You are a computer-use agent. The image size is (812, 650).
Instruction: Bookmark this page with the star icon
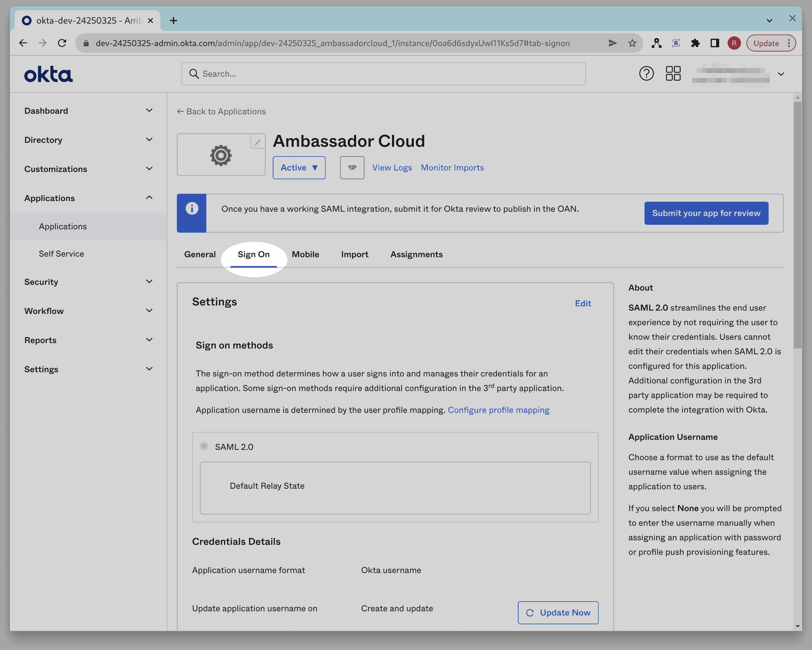(x=632, y=43)
